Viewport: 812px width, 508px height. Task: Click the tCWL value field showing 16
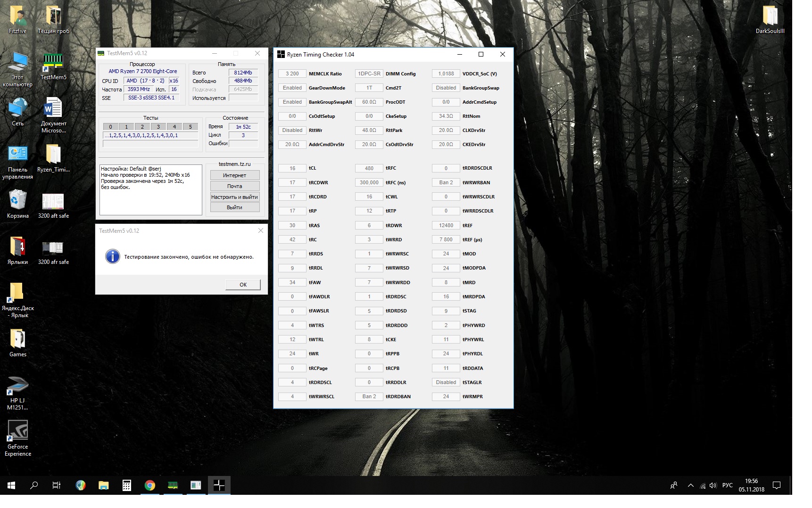coord(369,197)
